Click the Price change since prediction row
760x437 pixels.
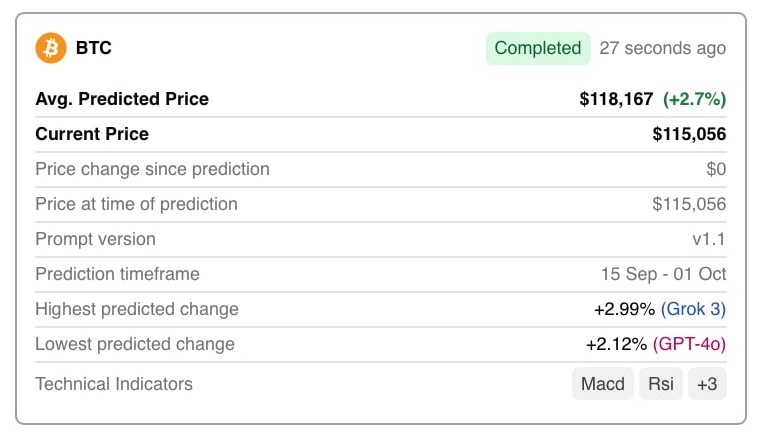(x=380, y=169)
